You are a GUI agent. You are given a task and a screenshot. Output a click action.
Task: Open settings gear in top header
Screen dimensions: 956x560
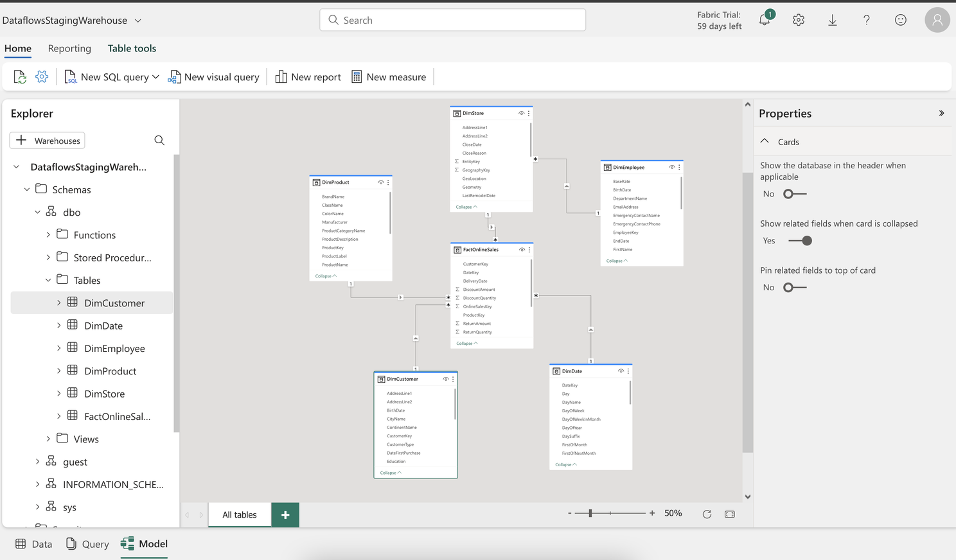point(799,20)
